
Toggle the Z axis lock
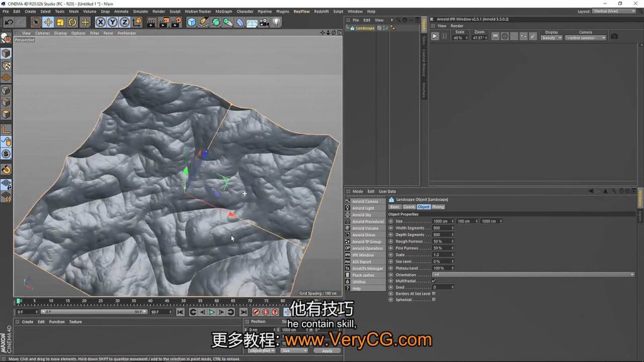125,22
